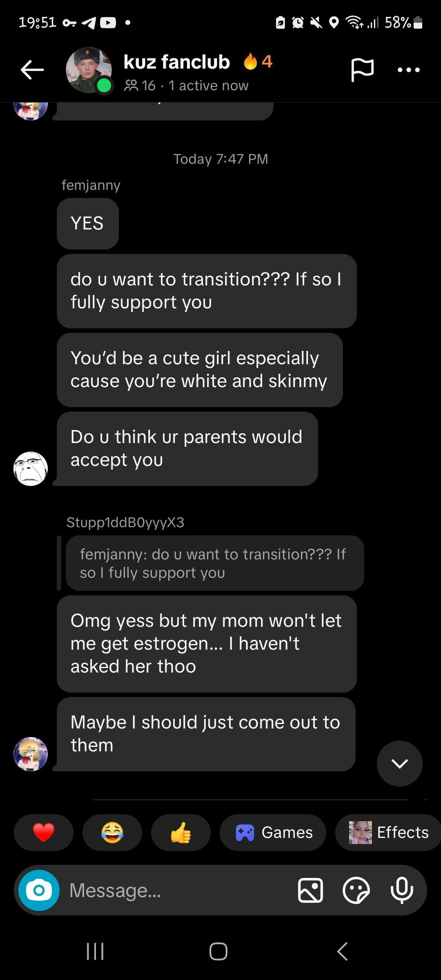Open the three-dot more options menu
Image resolution: width=441 pixels, height=980 pixels.
click(408, 70)
